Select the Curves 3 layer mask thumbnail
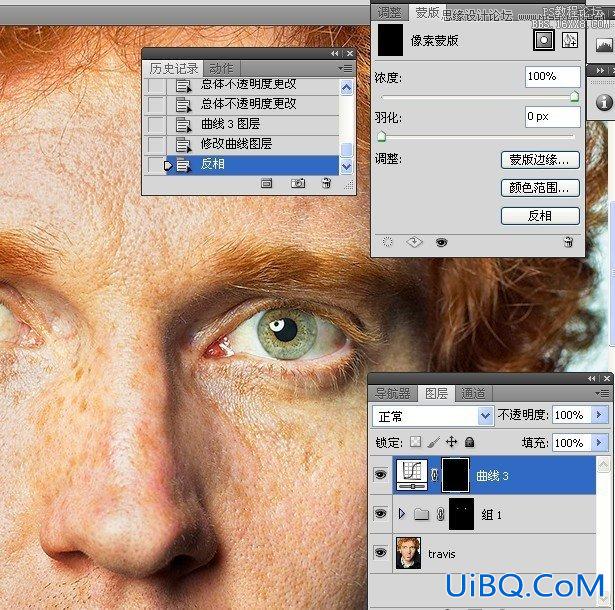 455,475
